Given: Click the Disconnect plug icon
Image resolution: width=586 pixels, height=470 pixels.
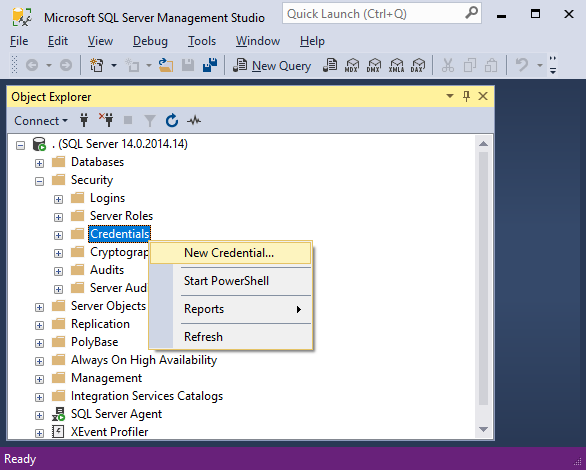Looking at the screenshot, I should (x=106, y=120).
